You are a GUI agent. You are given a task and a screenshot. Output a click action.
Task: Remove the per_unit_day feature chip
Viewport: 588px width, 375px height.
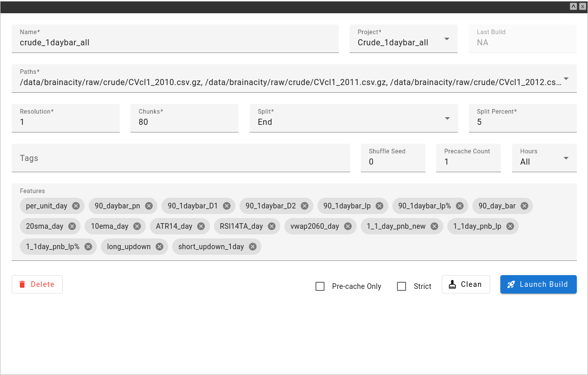pos(76,206)
